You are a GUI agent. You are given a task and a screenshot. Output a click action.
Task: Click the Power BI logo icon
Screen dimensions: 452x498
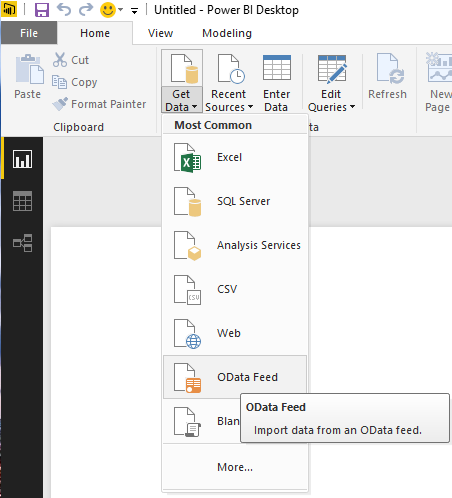[9, 10]
